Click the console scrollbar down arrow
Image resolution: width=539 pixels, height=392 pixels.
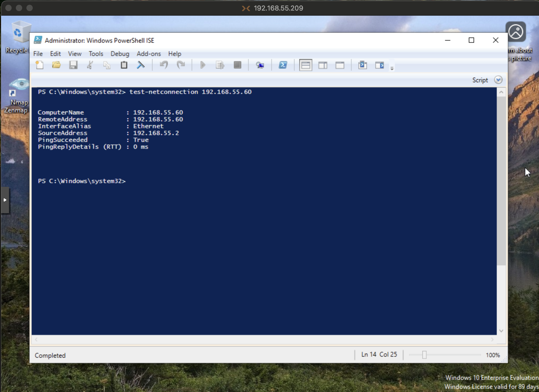click(x=501, y=331)
